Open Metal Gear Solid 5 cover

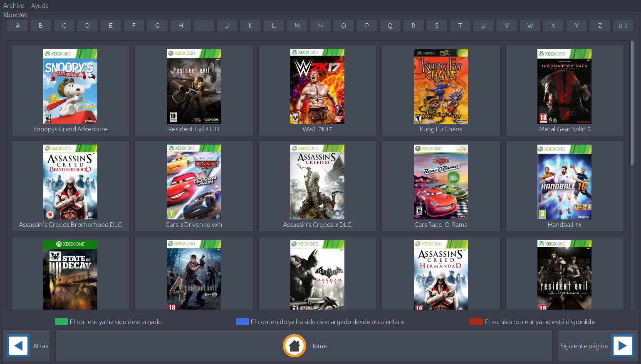tap(564, 86)
